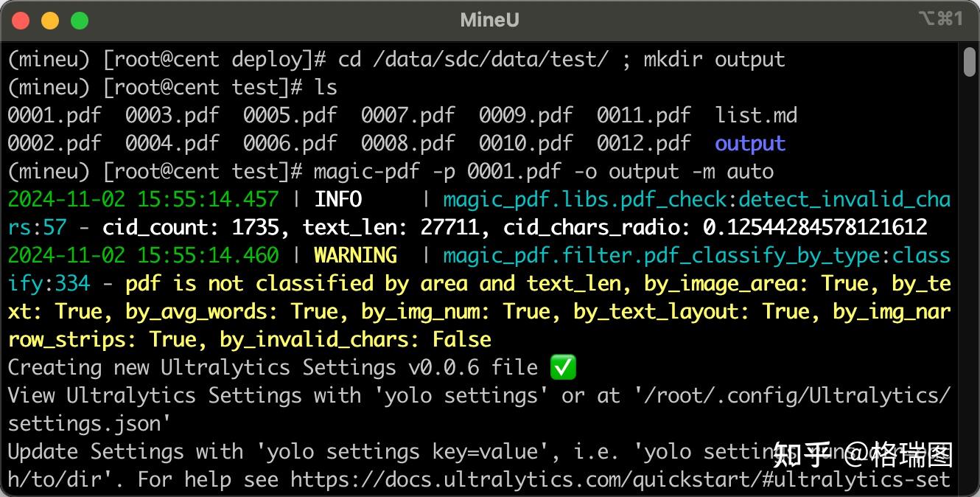
Task: Click the MineU window title
Action: click(x=489, y=20)
